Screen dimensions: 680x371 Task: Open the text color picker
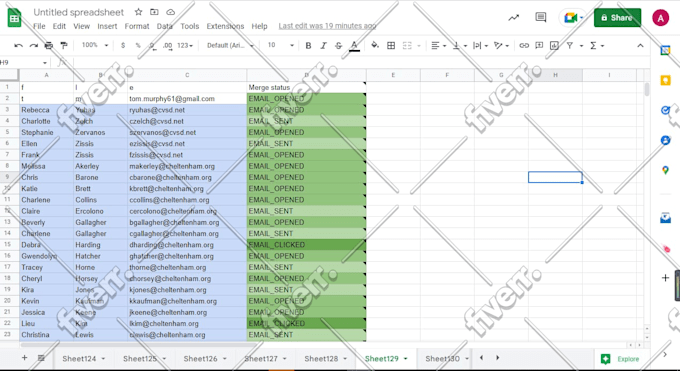[x=354, y=46]
